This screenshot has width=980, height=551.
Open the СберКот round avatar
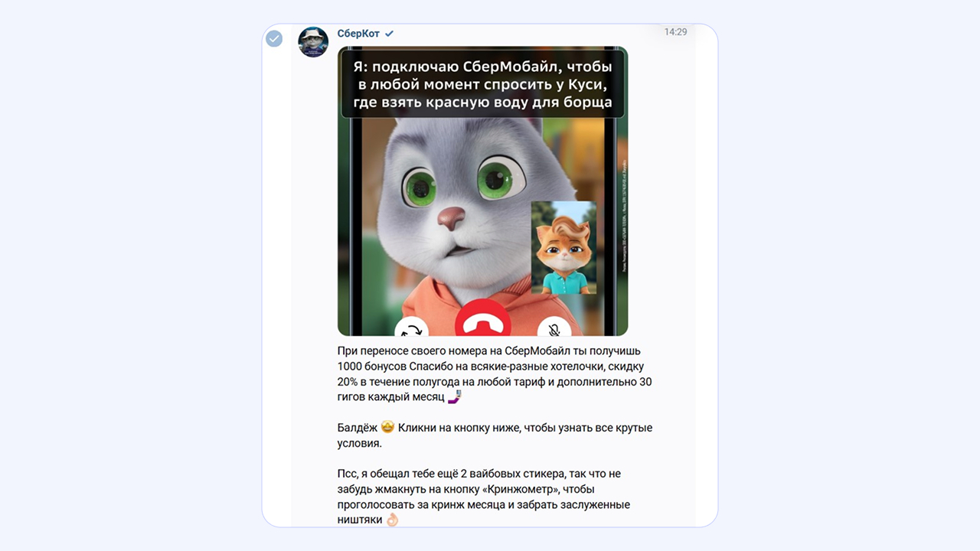tap(313, 42)
